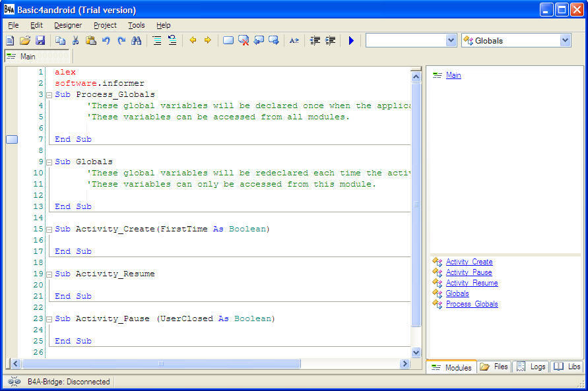Paste code from the clipboard
The image size is (588, 391).
click(x=91, y=40)
